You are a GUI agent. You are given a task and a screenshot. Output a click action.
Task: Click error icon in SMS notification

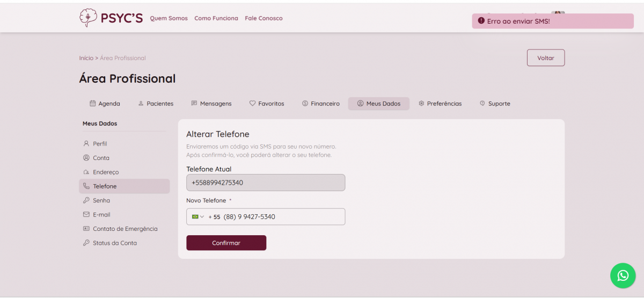coord(481,21)
